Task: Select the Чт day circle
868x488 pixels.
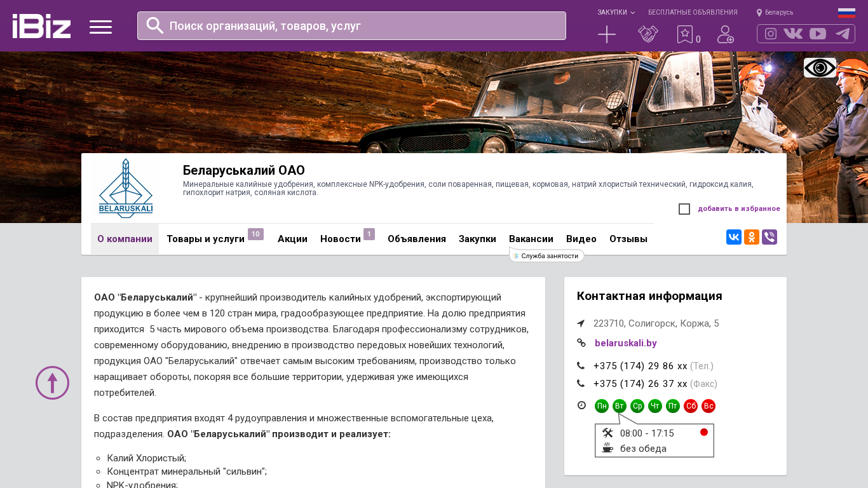Action: [x=655, y=406]
